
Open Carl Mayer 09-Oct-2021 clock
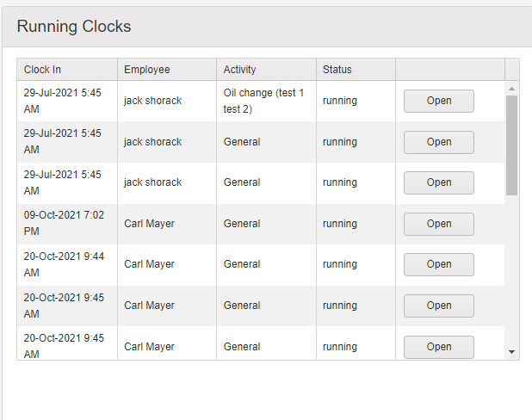pos(439,224)
